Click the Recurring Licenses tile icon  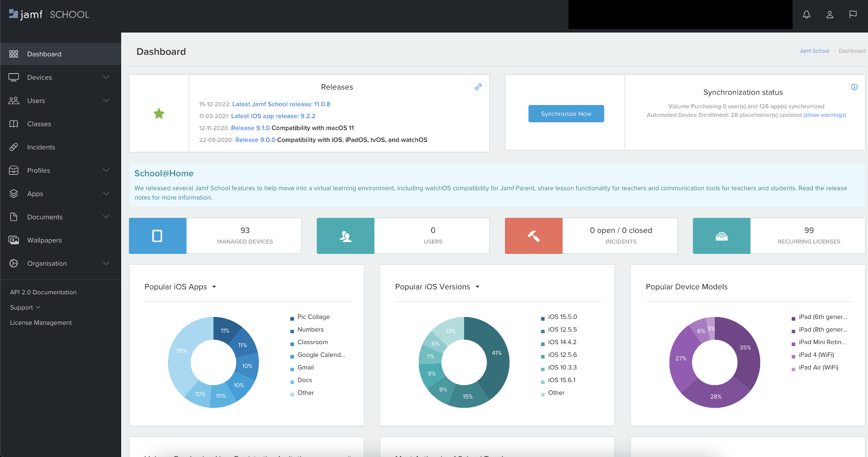point(722,236)
